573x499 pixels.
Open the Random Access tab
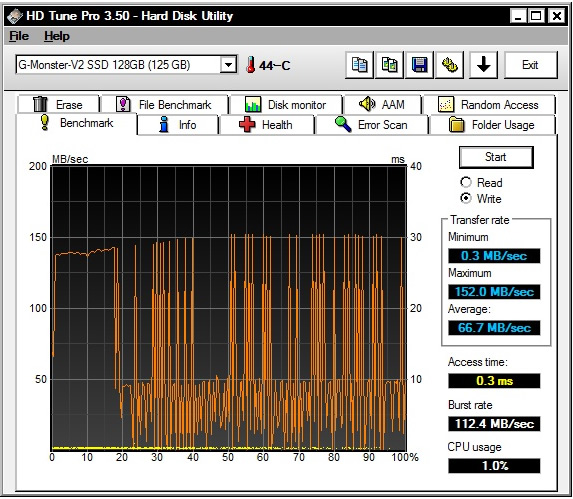489,105
